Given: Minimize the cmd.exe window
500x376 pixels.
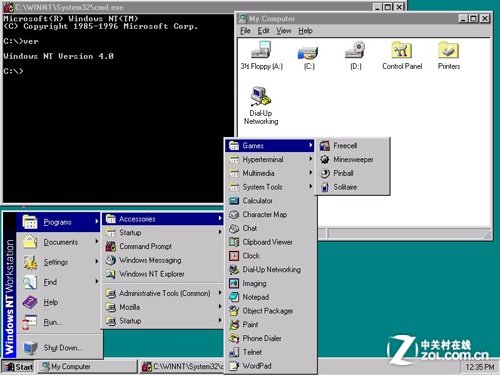Looking at the screenshot, I should pos(377,7).
